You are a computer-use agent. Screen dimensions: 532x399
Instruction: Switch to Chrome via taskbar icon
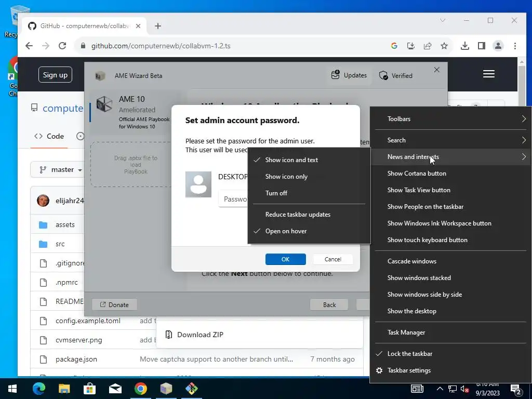coord(140,389)
